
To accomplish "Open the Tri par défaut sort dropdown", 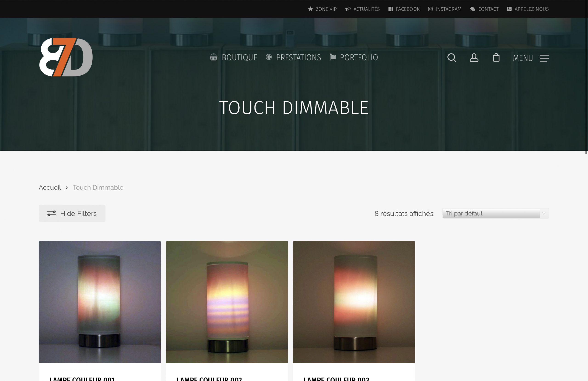I will pyautogui.click(x=491, y=213).
